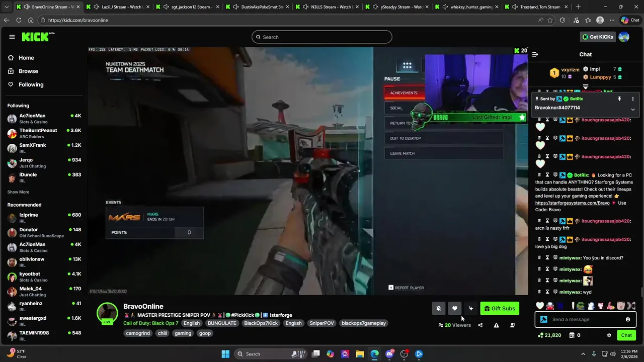644x362 pixels.
Task: Open the emoji picker in message box
Action: pos(627,320)
